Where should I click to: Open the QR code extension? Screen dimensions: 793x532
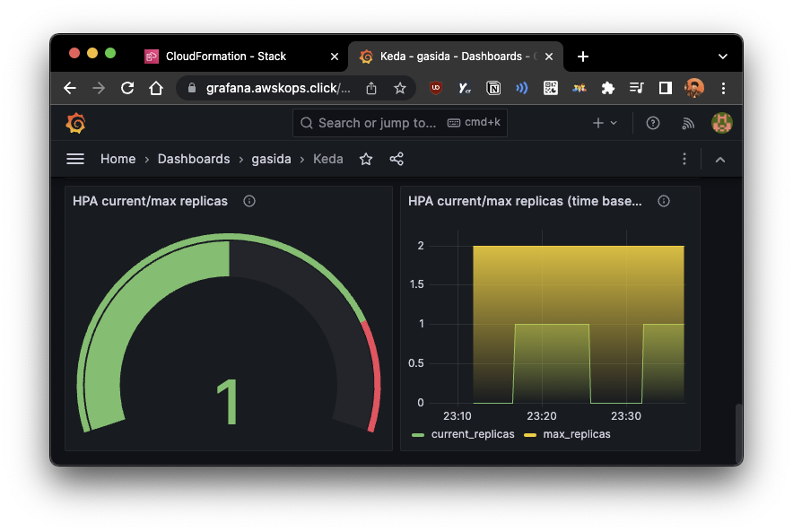tap(550, 89)
